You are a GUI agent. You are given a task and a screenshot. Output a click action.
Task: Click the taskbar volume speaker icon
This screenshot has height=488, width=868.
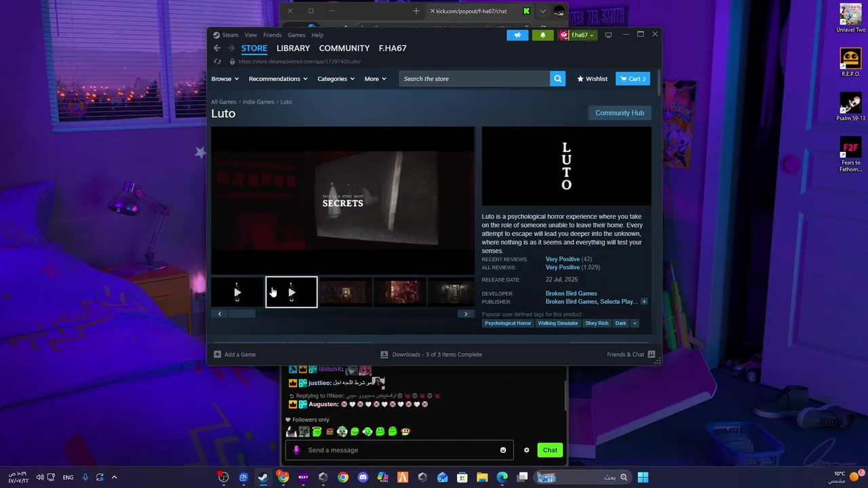point(41,477)
